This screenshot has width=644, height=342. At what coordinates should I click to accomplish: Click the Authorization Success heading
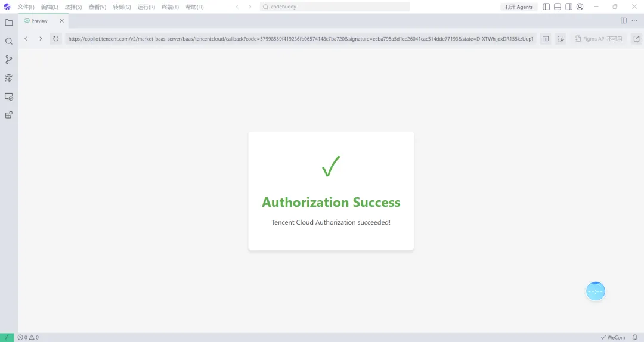coord(331,202)
